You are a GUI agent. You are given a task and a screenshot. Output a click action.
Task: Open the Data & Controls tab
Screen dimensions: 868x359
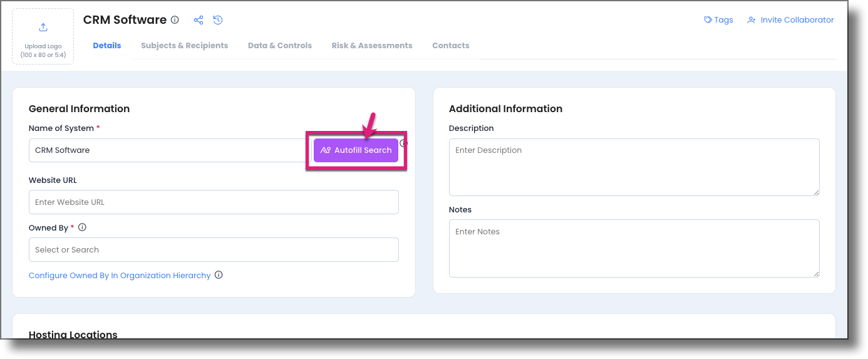(280, 46)
